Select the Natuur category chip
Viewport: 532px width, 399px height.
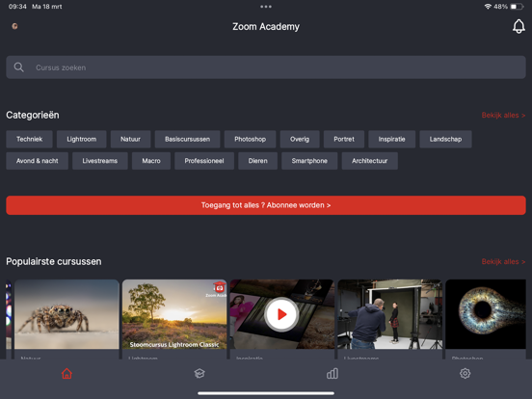pyautogui.click(x=130, y=139)
